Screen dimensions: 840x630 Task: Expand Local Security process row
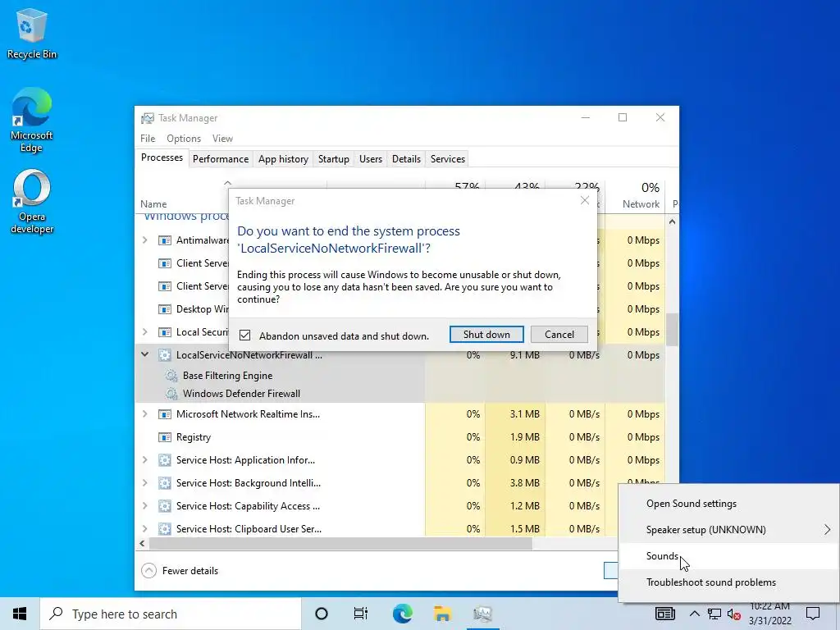pos(144,332)
